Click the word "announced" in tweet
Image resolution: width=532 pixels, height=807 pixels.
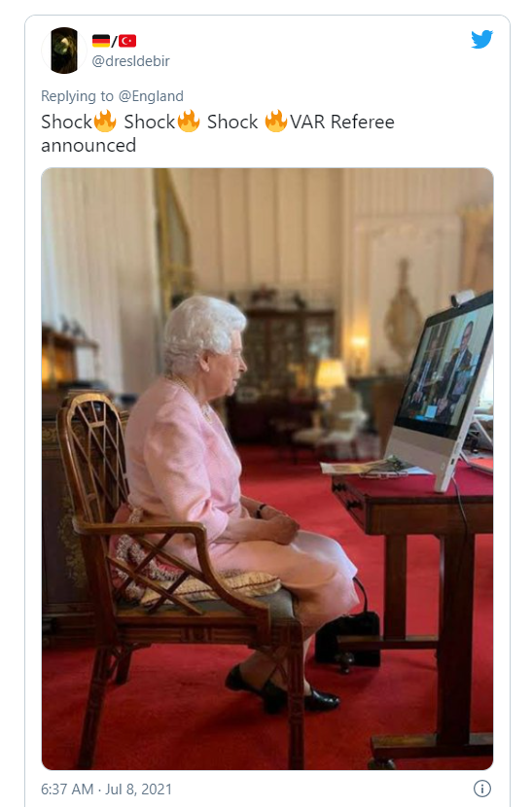89,146
